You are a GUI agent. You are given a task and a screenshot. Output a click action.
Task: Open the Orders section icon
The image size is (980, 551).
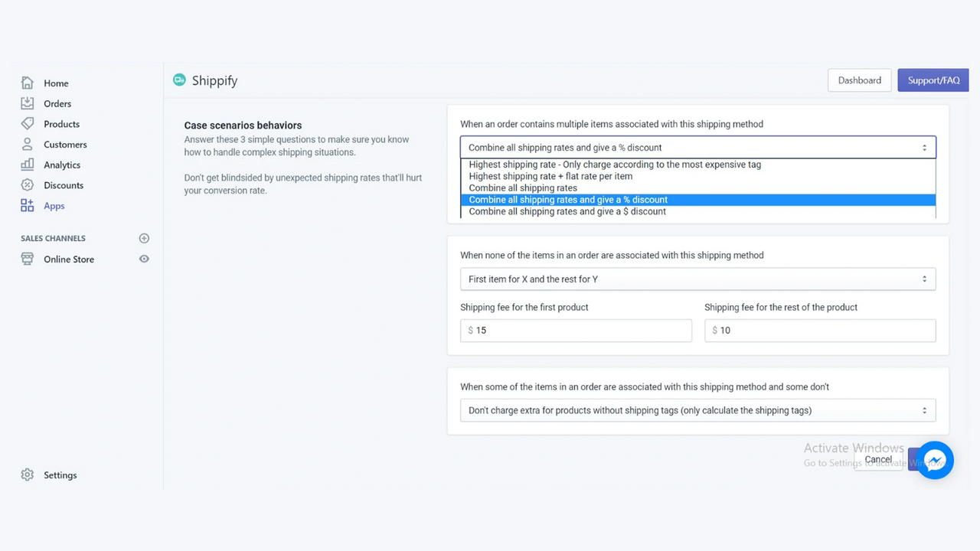coord(27,103)
